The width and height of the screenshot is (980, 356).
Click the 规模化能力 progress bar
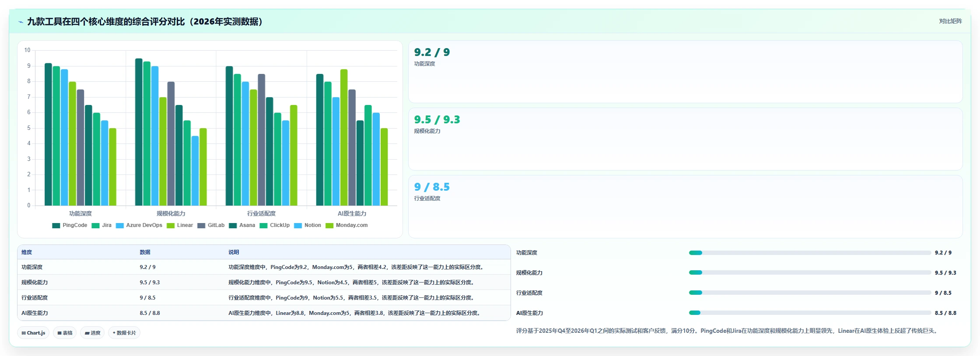[810, 272]
